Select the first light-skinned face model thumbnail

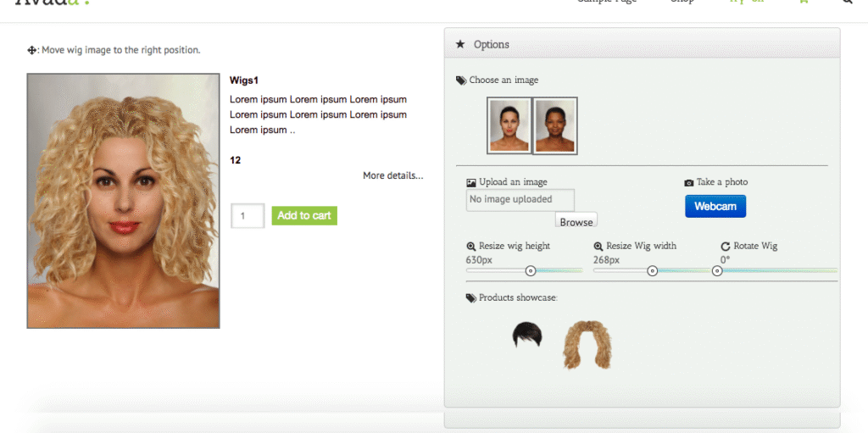point(509,125)
